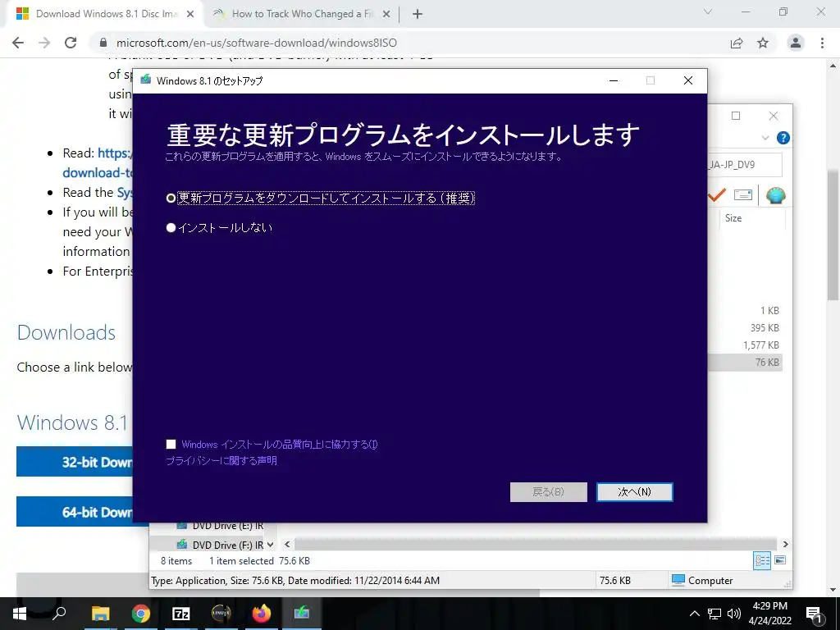
Task: Maximize the File Explorer window
Action: pyautogui.click(x=736, y=116)
